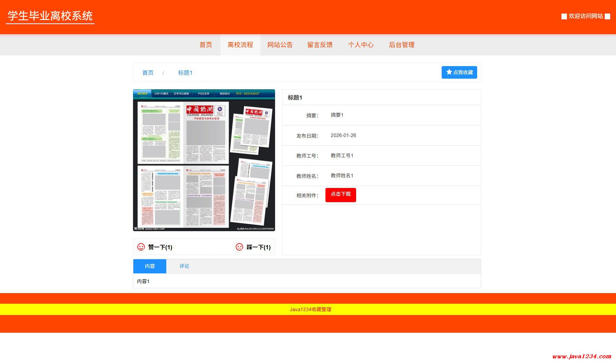Click the 标题1 breadcrumb link
Viewport: 616px width, 364px height.
[185, 73]
